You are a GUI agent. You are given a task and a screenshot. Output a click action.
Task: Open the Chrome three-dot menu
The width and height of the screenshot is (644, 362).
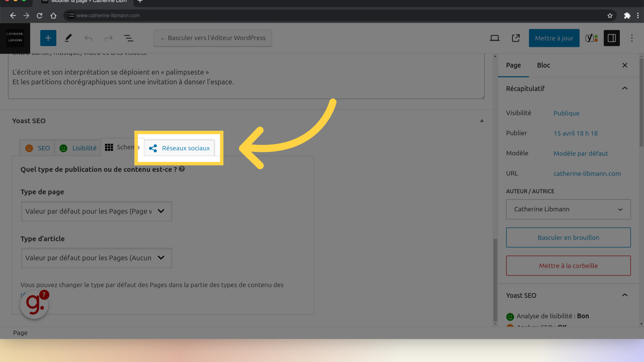[638, 15]
